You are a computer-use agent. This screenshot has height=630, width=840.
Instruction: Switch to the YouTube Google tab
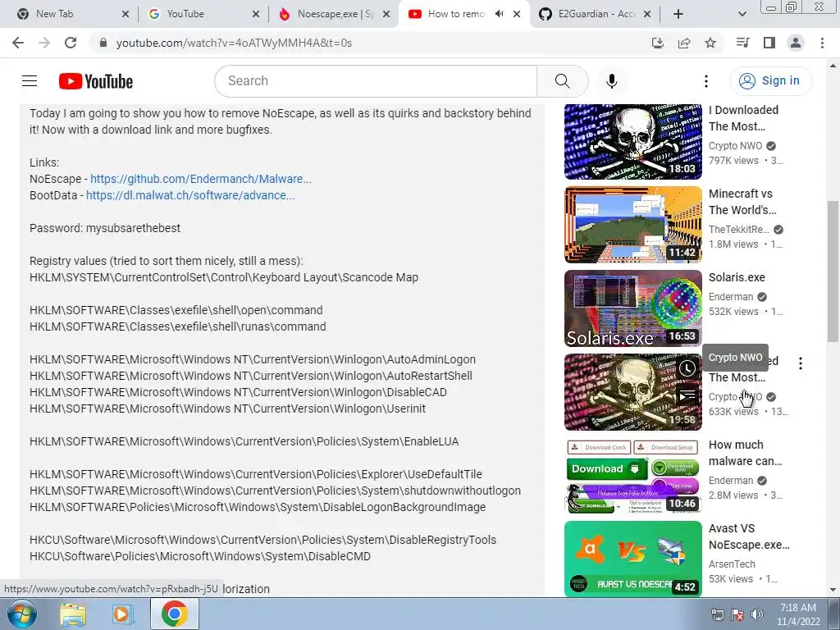click(199, 14)
